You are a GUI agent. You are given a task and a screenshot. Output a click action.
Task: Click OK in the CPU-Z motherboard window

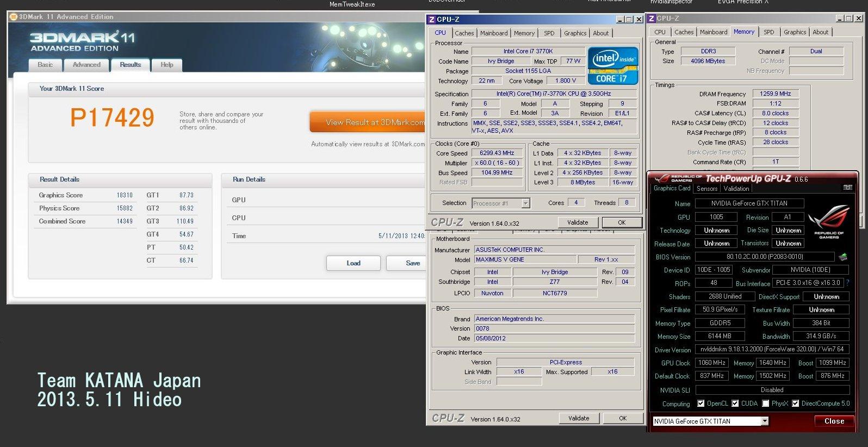pyautogui.click(x=623, y=418)
